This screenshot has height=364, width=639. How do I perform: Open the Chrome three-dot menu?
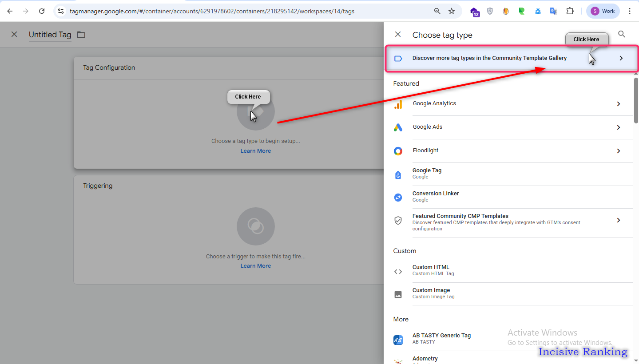tap(630, 11)
